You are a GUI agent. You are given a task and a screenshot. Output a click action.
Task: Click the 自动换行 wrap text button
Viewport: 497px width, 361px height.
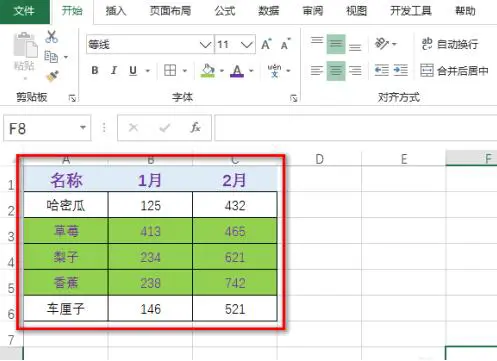point(450,44)
